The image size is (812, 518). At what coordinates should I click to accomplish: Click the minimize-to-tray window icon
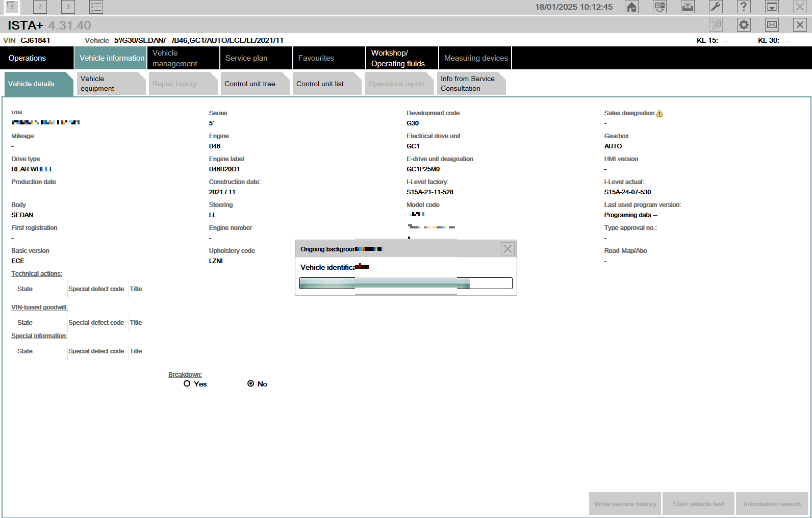772,7
